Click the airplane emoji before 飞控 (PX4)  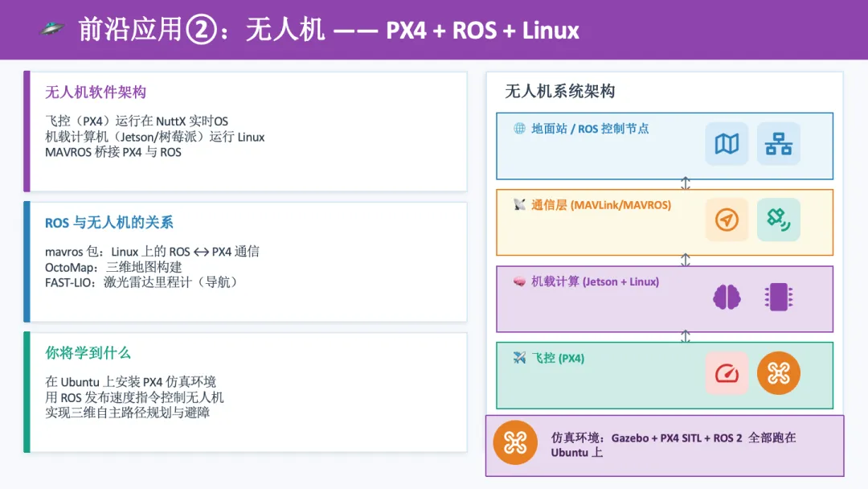519,358
